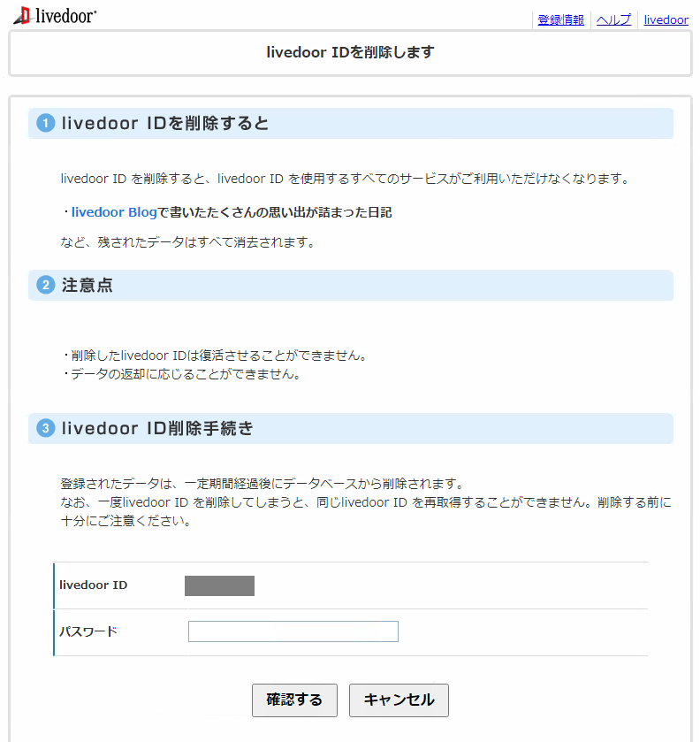Click section heading livedoor IDを削除すると
This screenshot has width=700, height=742.
(165, 123)
